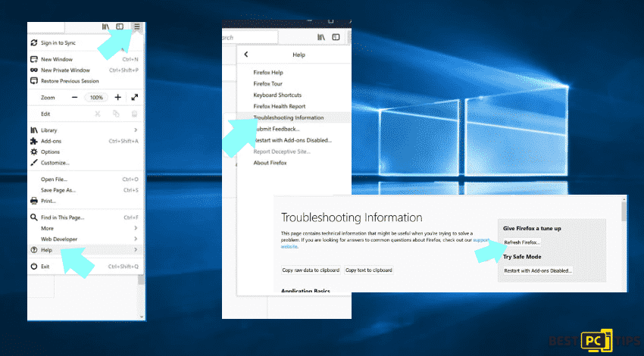
Task: Click the Exit power icon
Action: point(34,267)
